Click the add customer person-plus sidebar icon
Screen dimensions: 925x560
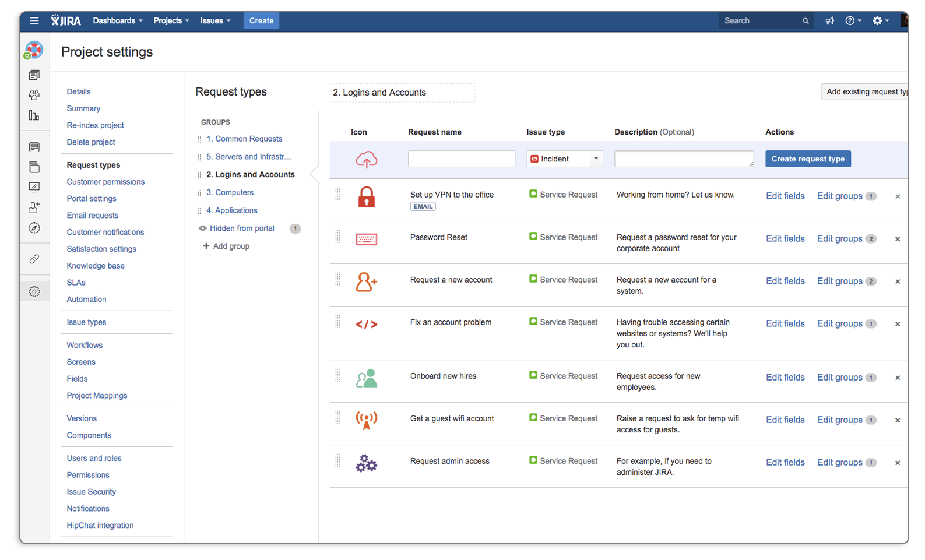coord(34,207)
